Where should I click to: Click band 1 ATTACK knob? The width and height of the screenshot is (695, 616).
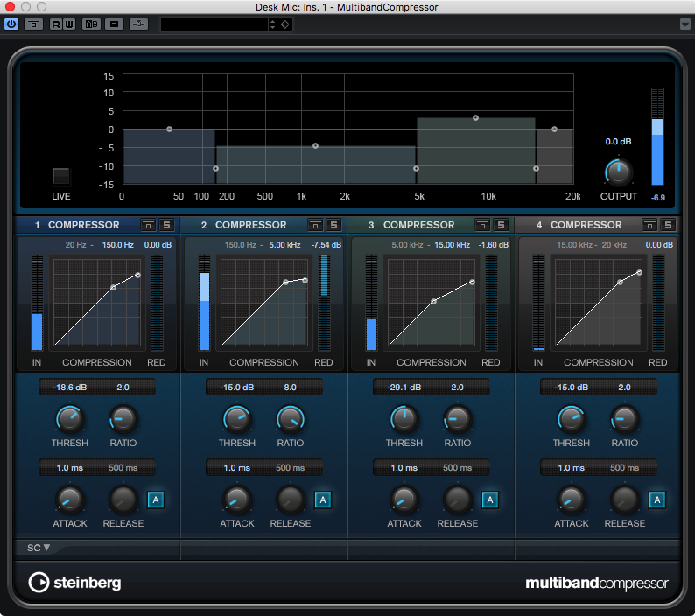tap(70, 500)
